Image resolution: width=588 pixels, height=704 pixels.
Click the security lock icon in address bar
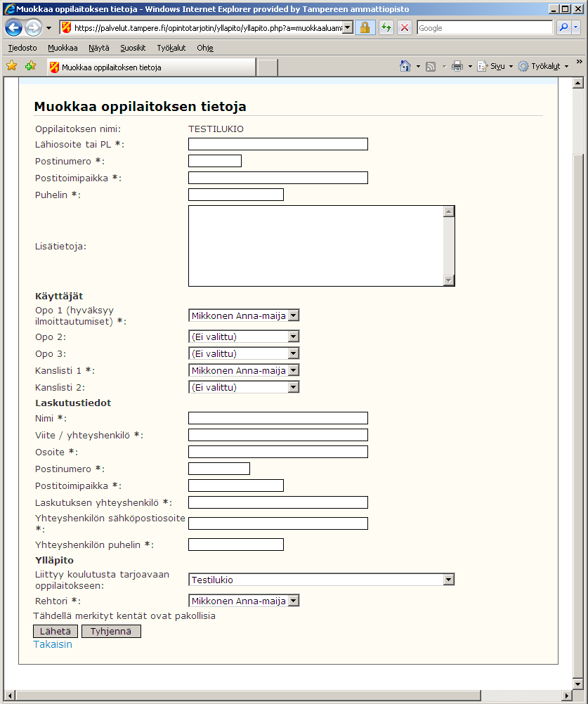(365, 28)
